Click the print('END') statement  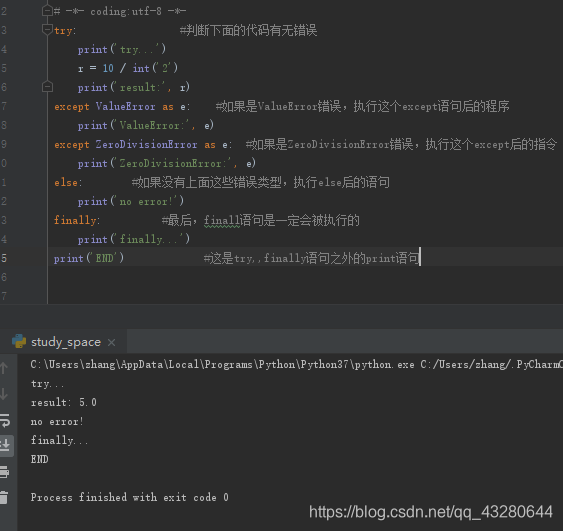click(89, 258)
